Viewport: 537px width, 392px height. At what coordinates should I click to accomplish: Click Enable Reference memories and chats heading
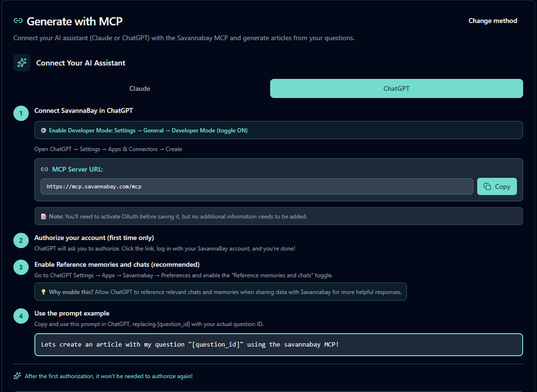117,264
